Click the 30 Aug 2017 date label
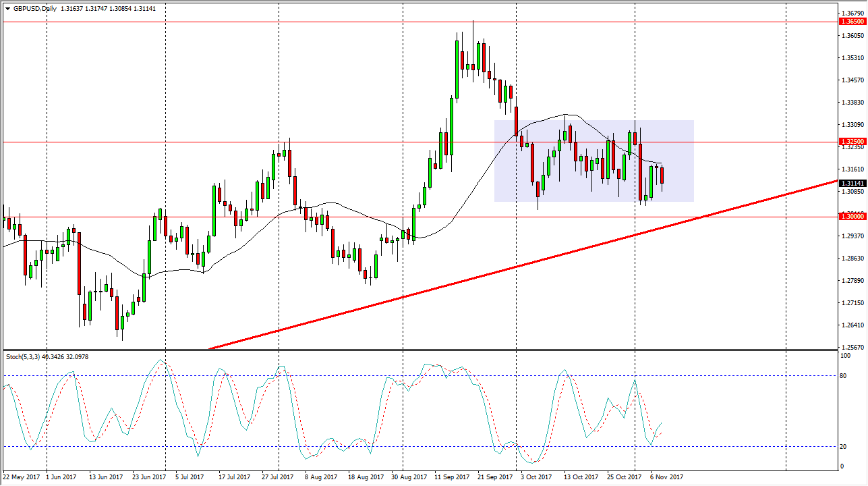Viewport: 868px width, 486px height. click(x=409, y=477)
